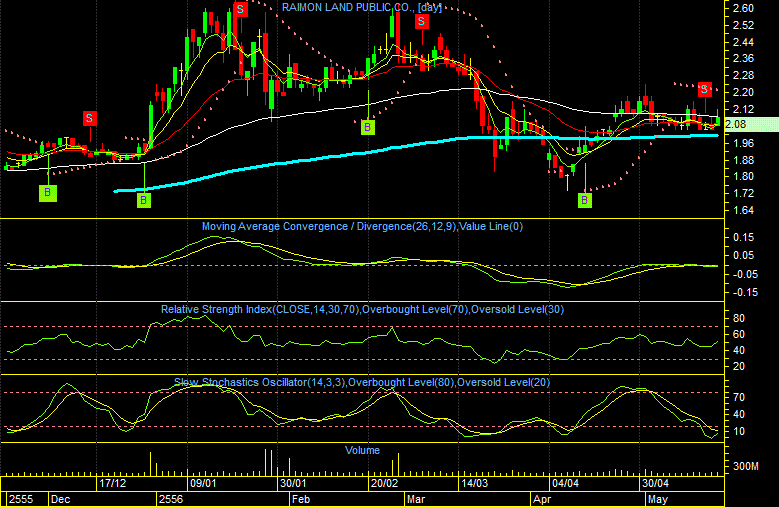
Task: Select the green B buy marker near 04/04
Action: point(585,200)
